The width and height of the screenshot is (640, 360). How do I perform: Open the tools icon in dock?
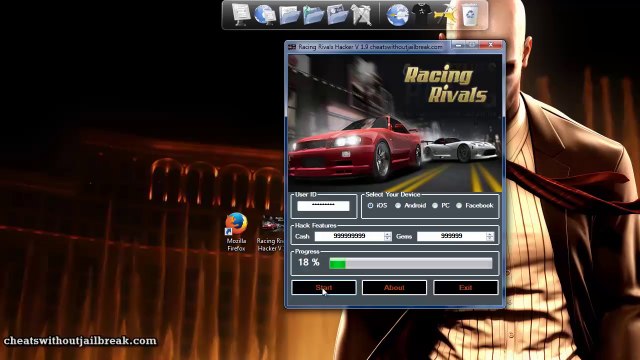pos(361,15)
